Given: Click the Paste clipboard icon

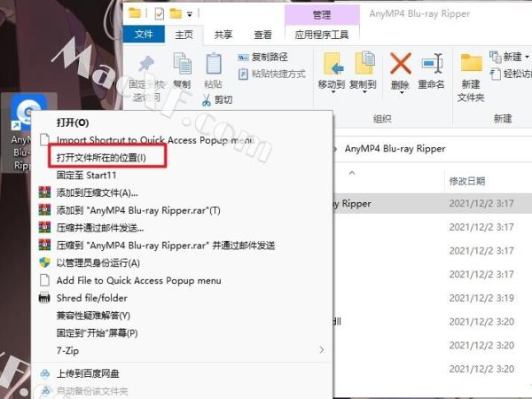Looking at the screenshot, I should coord(214,64).
